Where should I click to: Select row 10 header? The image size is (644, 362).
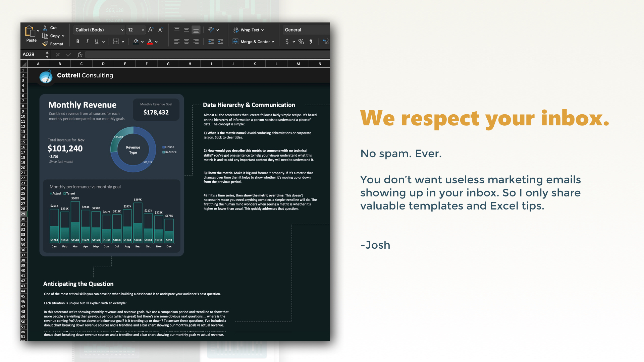[23, 116]
